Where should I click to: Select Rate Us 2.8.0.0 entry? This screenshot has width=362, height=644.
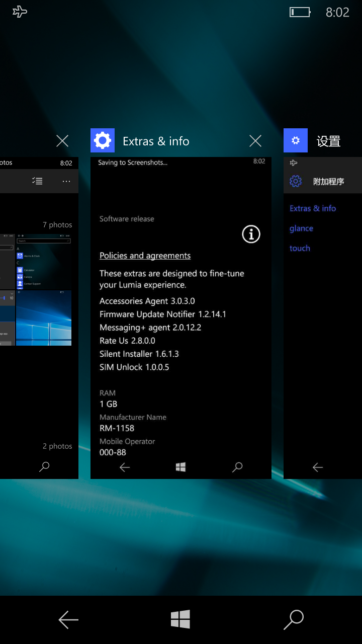127,341
